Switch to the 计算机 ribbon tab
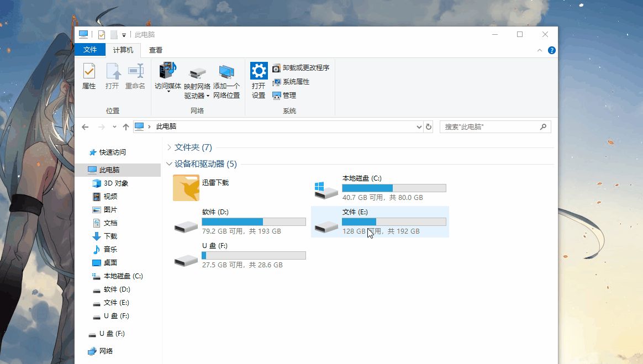 (123, 50)
